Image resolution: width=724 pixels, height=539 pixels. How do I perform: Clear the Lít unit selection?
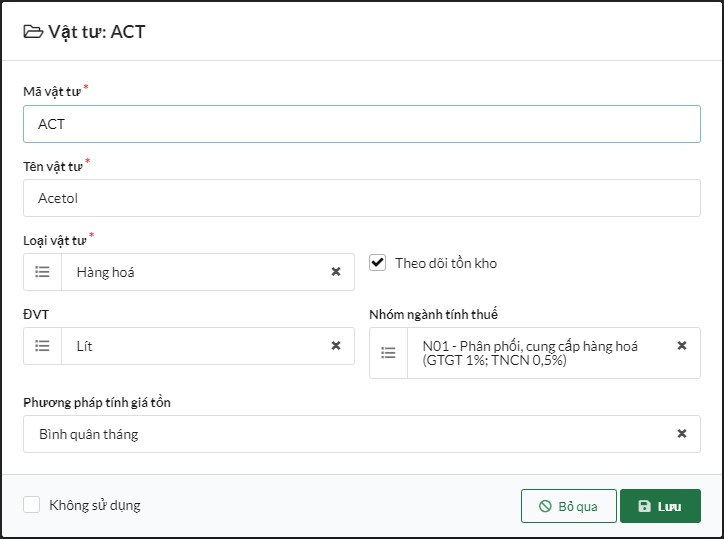tap(336, 346)
